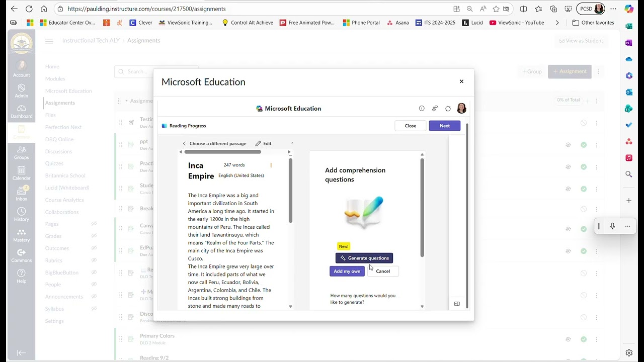Open the user avatar in Microsoft Education header
644x362 pixels.
[461, 109]
